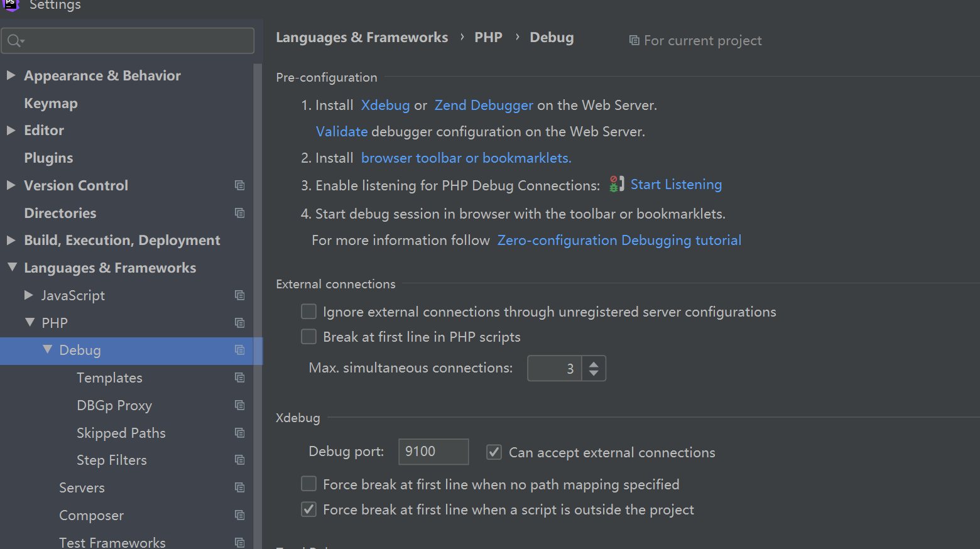Expand Appearance & Behavior section

[11, 75]
